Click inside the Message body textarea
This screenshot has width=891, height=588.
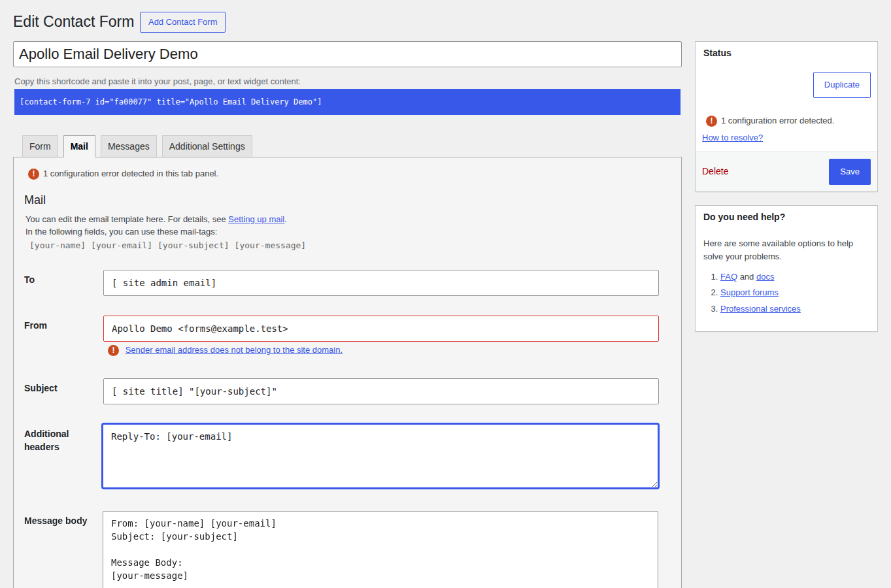coord(380,549)
